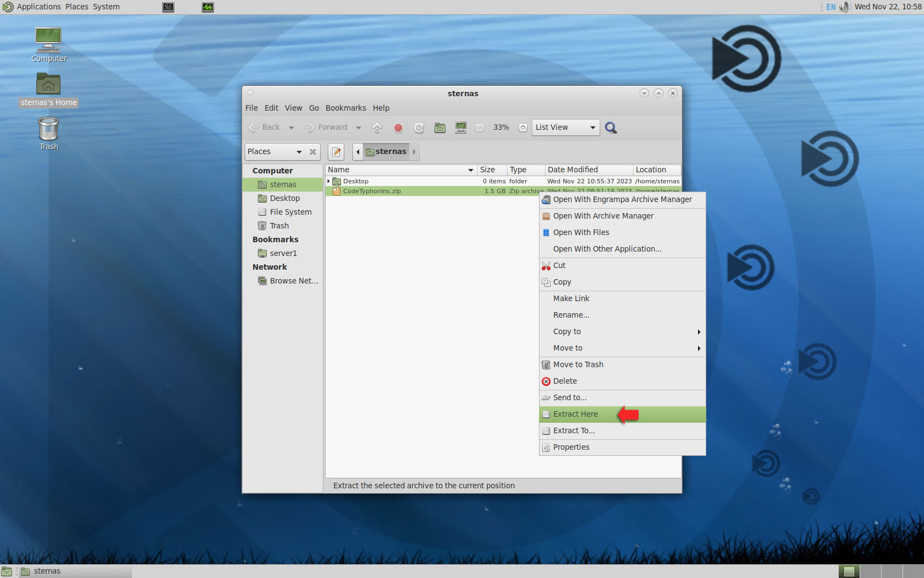
Task: Open the Back history dropdown arrow
Action: (291, 128)
